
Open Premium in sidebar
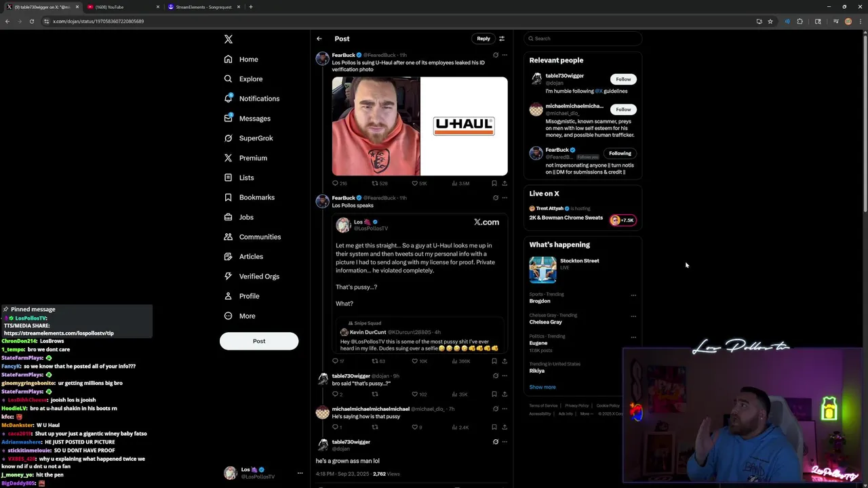pyautogui.click(x=245, y=158)
